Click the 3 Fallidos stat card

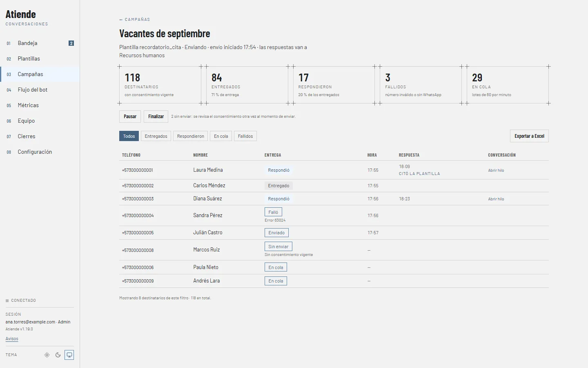[421, 85]
